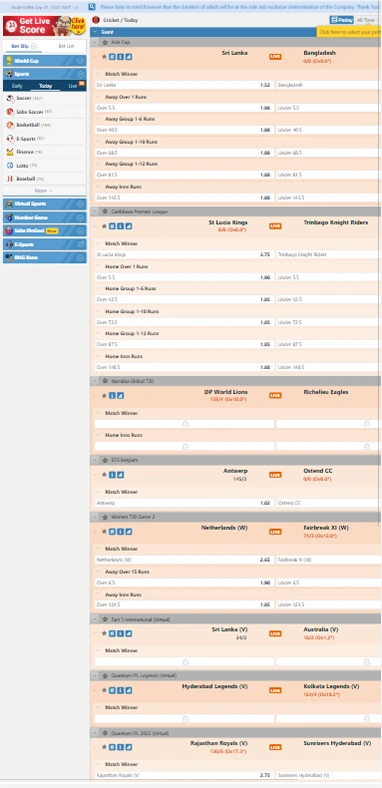Bet on Sri Lanka at 1.52 odds
Viewport: 382px width, 788px height.
pos(184,85)
